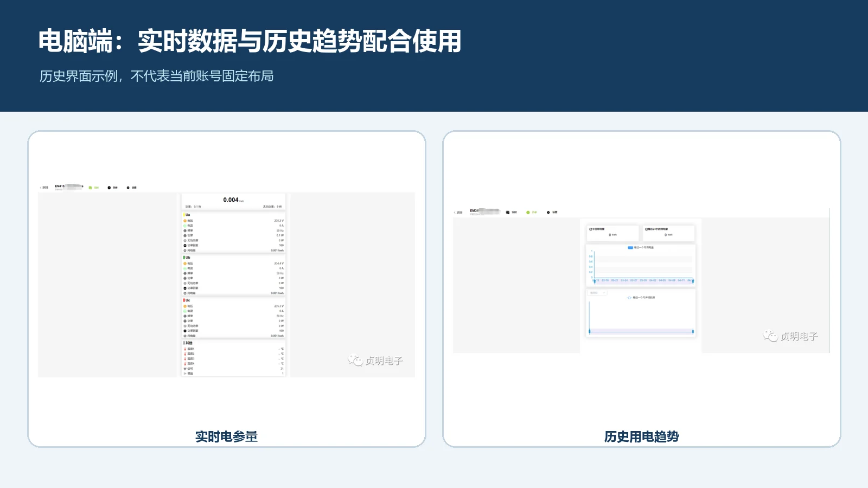Click the Ub section header
This screenshot has height=488, width=868.
[187, 258]
